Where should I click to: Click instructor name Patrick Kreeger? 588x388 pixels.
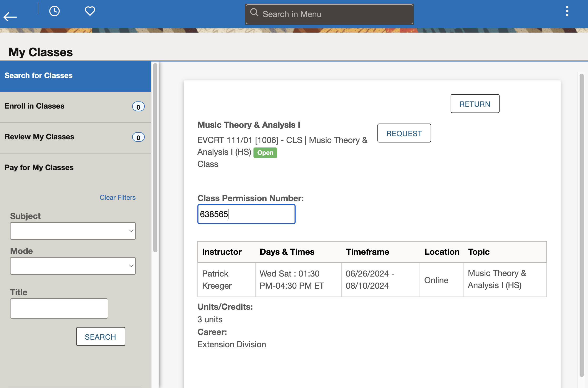pos(217,280)
